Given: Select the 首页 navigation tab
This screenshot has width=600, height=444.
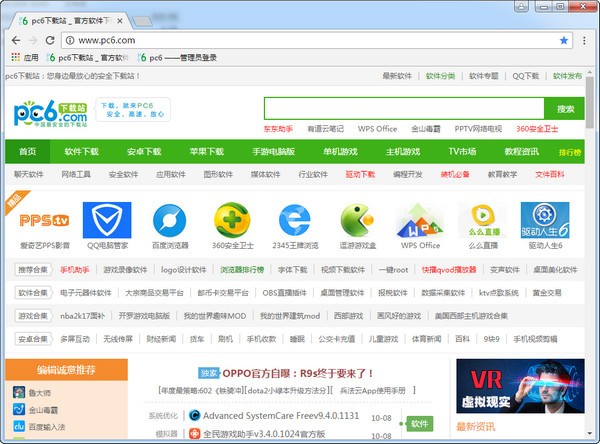Looking at the screenshot, I should pyautogui.click(x=28, y=152).
